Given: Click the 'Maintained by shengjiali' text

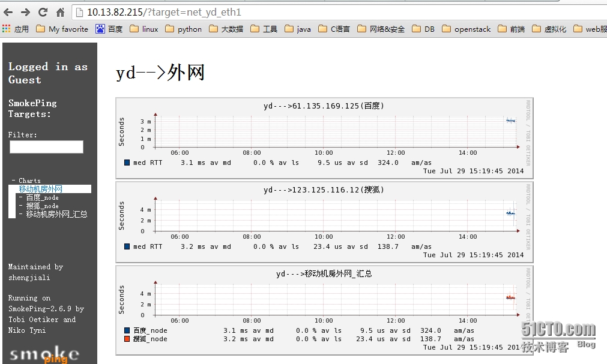Looking at the screenshot, I should tap(35, 272).
